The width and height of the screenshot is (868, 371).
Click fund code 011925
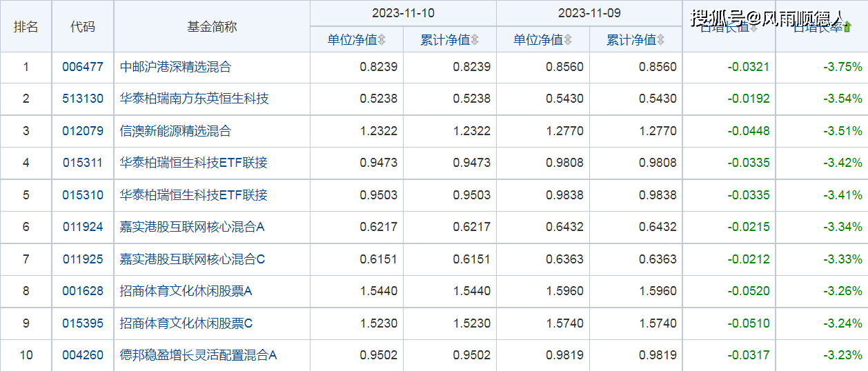(x=83, y=259)
